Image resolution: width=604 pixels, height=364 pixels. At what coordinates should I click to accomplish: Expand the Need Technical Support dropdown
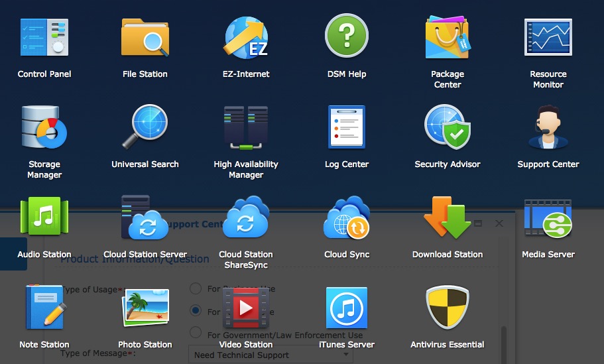pos(271,355)
